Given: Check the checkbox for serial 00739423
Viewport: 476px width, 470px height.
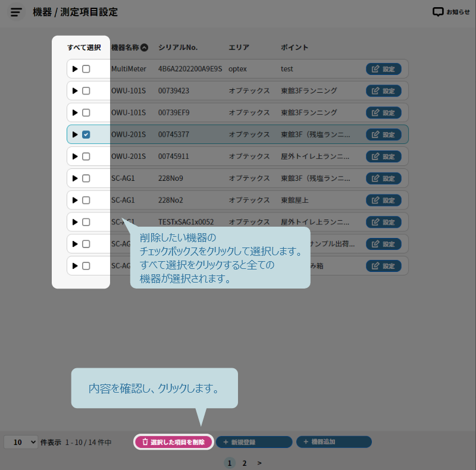Looking at the screenshot, I should tap(86, 91).
